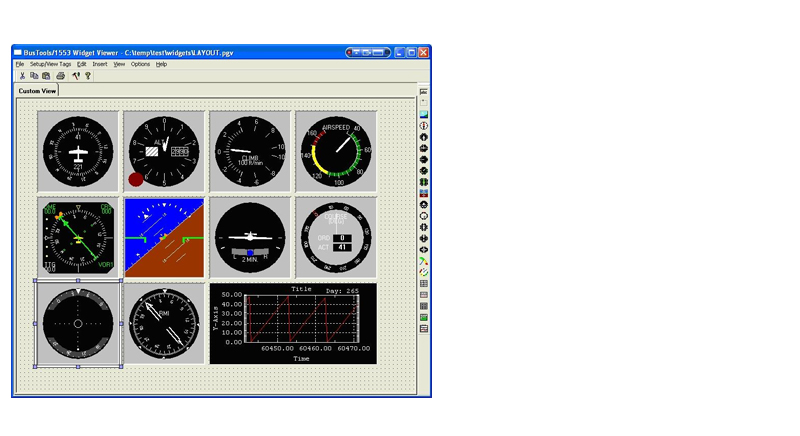
Task: Click the red round indicator lamp
Action: 136,179
